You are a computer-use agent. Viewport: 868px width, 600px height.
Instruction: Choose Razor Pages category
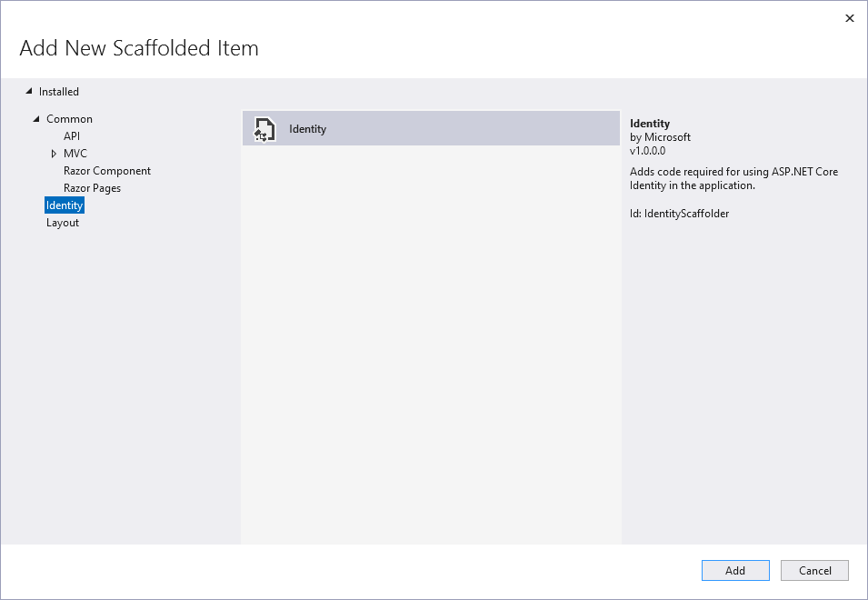click(92, 188)
